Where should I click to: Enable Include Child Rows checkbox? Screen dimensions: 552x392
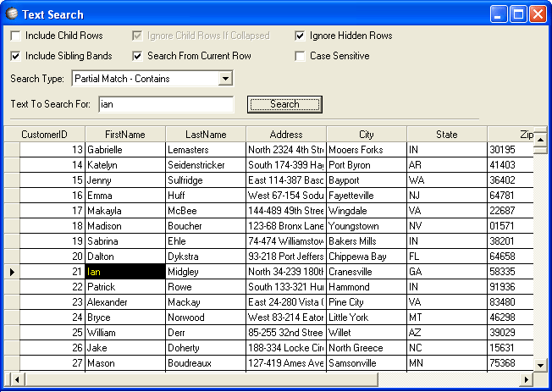[16, 36]
